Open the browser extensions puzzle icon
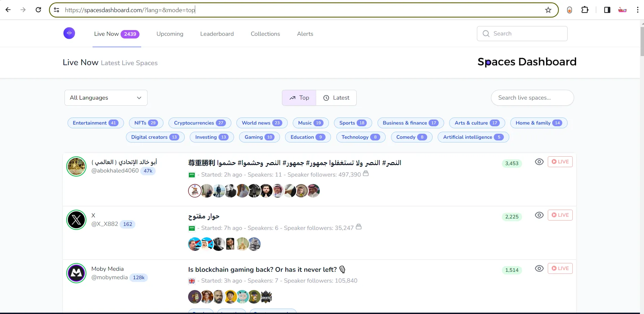Viewport: 644px width, 314px height. [585, 10]
